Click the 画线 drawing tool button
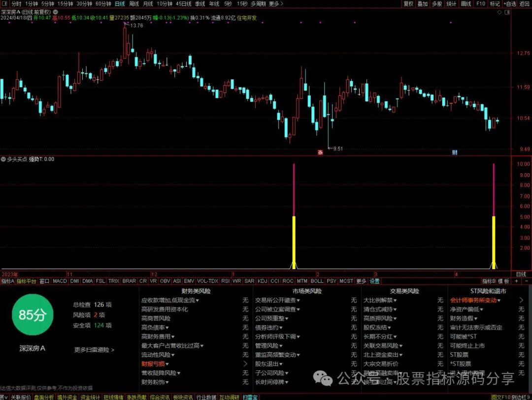The width and height of the screenshot is (532, 400). 466,4
